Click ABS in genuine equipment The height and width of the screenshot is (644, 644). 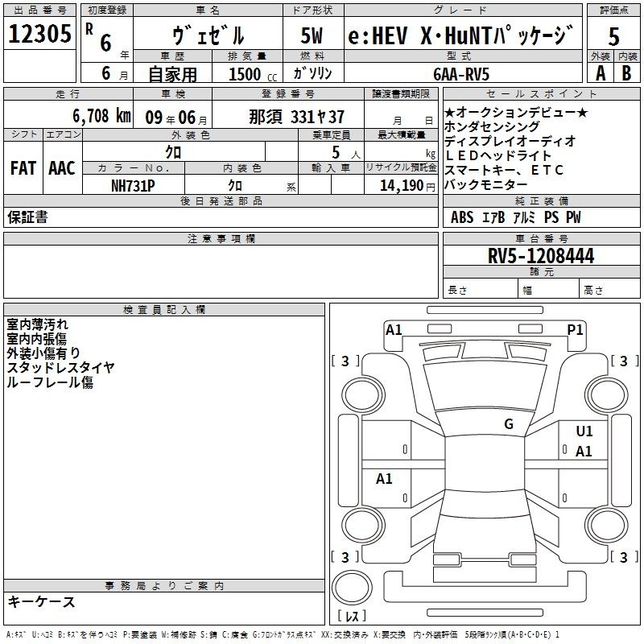(x=462, y=217)
